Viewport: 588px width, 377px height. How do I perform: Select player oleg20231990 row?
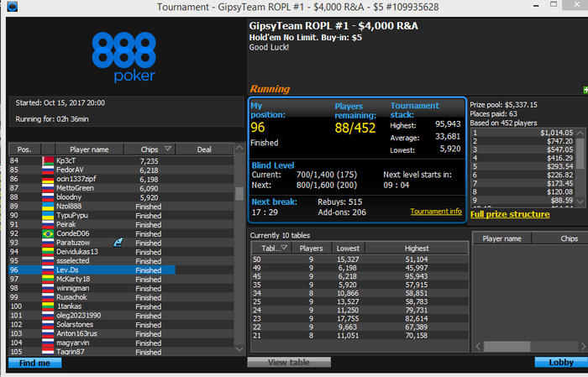[x=121, y=316]
